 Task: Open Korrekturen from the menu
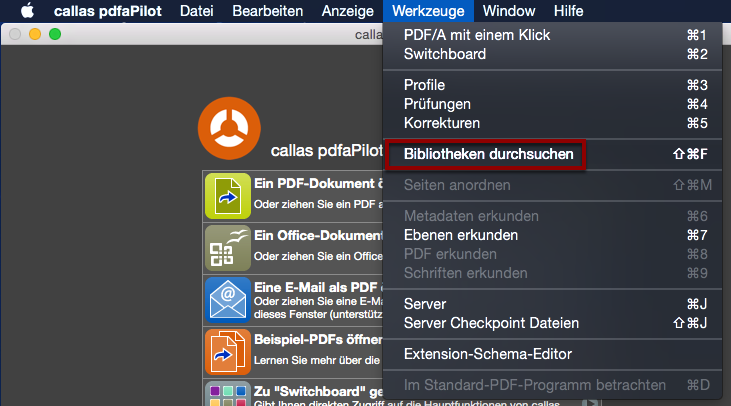tap(552, 123)
